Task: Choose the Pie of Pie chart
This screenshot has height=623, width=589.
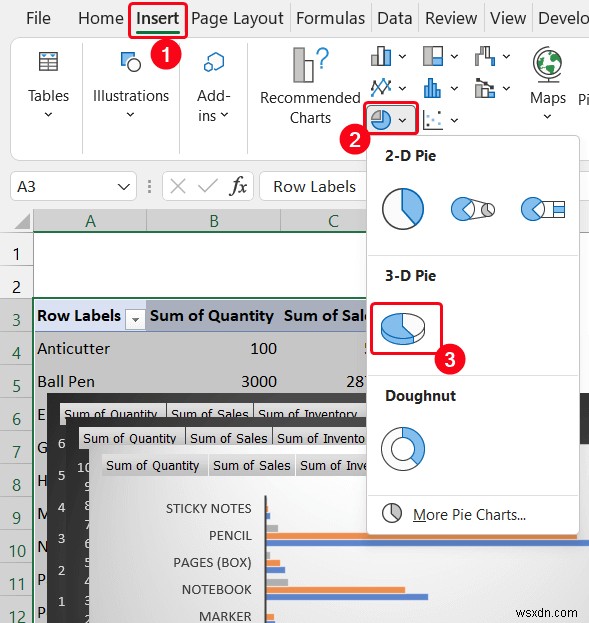Action: 473,209
